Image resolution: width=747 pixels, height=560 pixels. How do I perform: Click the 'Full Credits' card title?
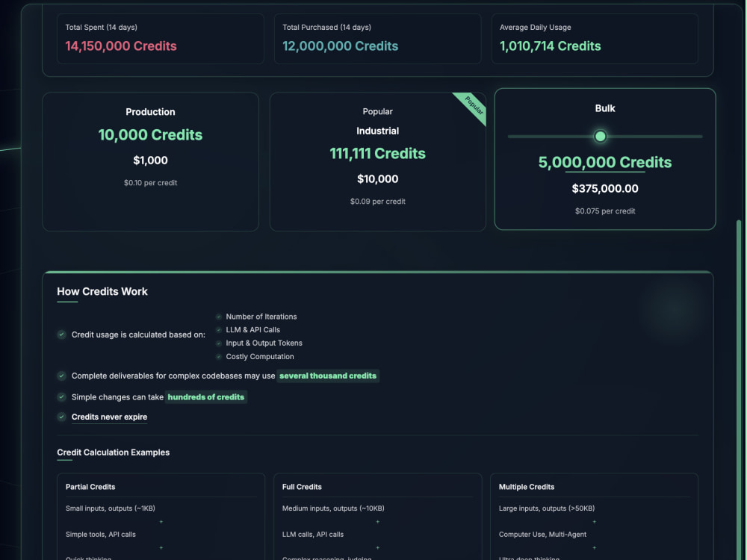tap(302, 487)
